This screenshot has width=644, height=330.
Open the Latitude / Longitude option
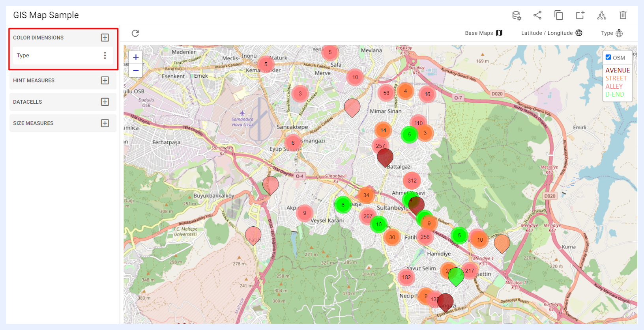pyautogui.click(x=552, y=33)
